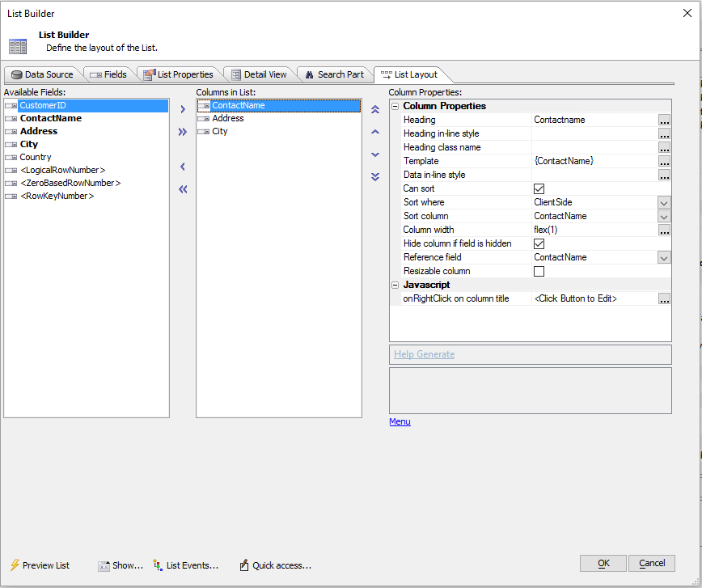Click the OK button

coord(603,563)
